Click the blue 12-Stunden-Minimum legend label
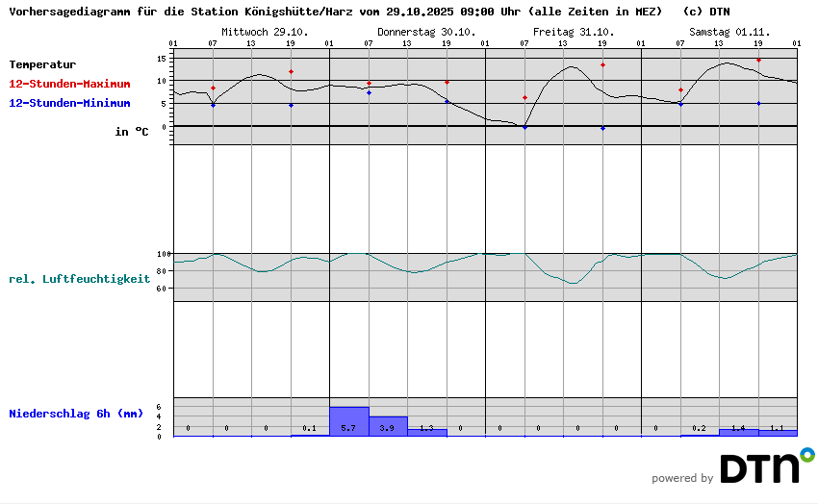The width and height of the screenshot is (818, 504). (x=69, y=103)
